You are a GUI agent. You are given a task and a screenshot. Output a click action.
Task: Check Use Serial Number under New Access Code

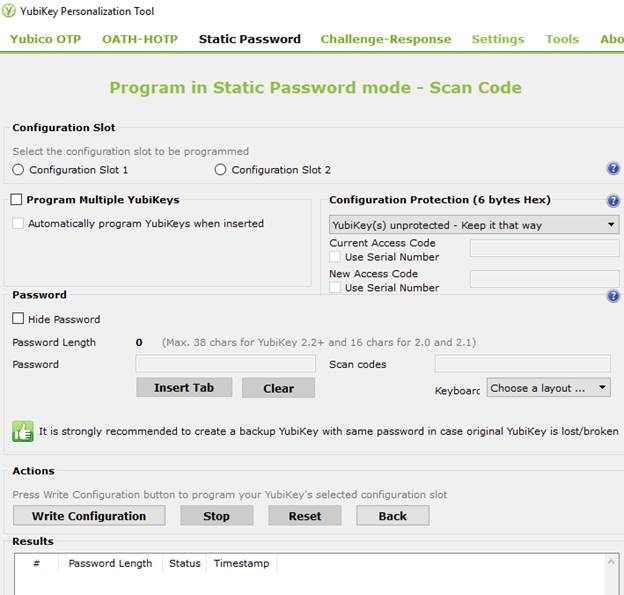point(335,287)
